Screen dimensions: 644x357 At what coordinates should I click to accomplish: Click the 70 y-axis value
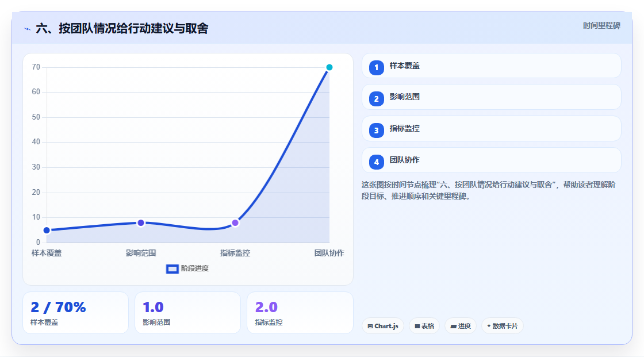coord(36,67)
